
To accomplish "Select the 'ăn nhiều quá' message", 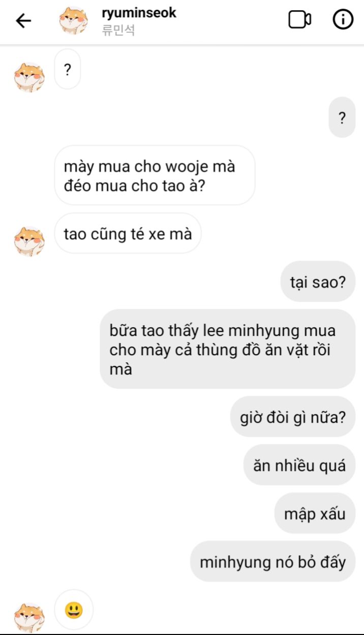I will pyautogui.click(x=299, y=465).
